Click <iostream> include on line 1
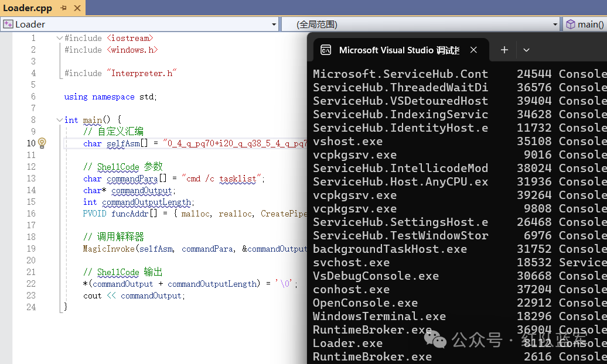This screenshot has width=607, height=364. (129, 38)
